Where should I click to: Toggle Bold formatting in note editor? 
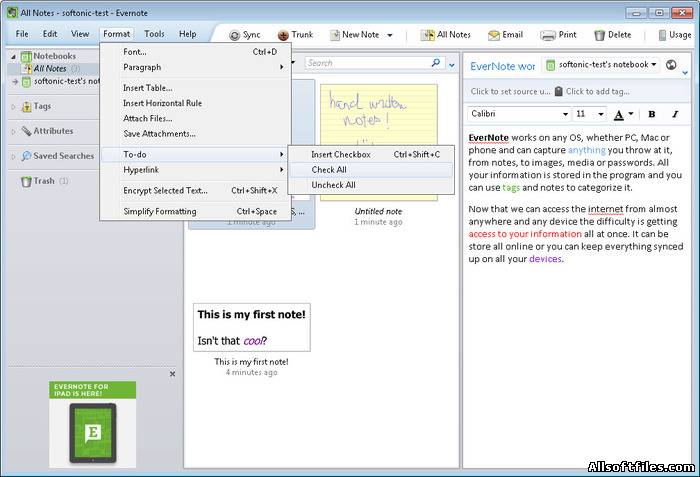651,114
